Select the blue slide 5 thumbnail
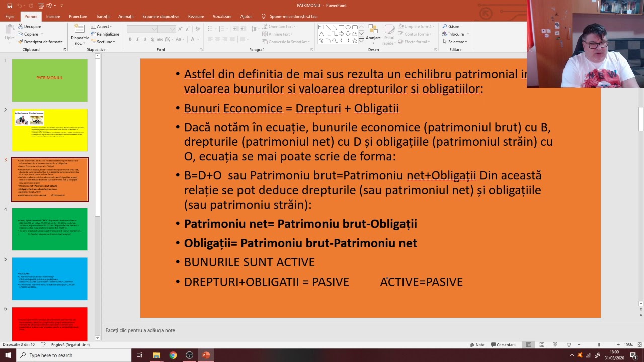 point(49,279)
